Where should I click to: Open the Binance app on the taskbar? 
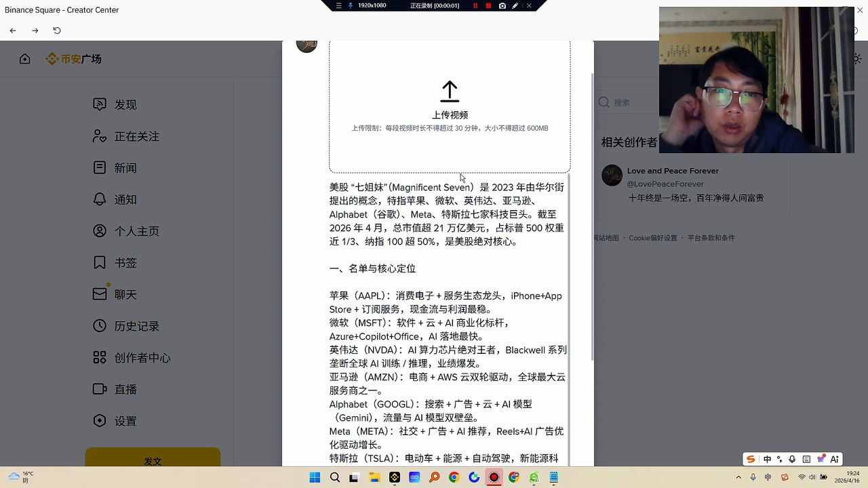point(395,478)
